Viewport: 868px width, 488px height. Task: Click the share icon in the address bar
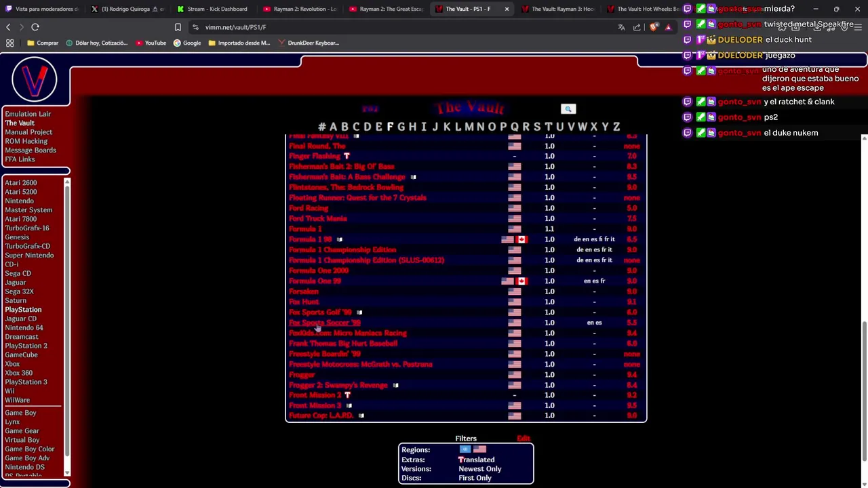pos(637,27)
